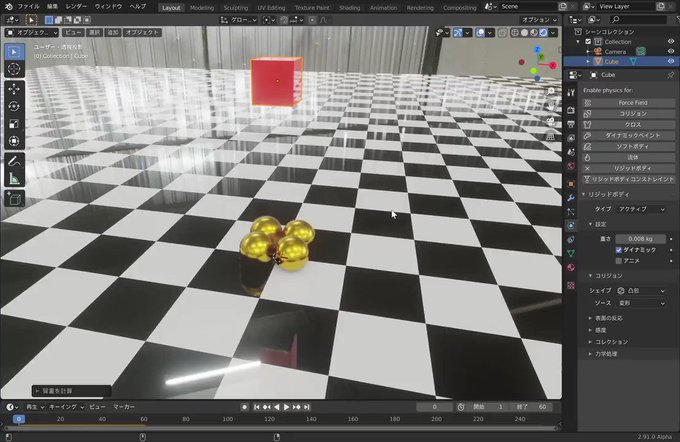
Task: Open the ソース collision source dropdown
Action: [x=641, y=303]
